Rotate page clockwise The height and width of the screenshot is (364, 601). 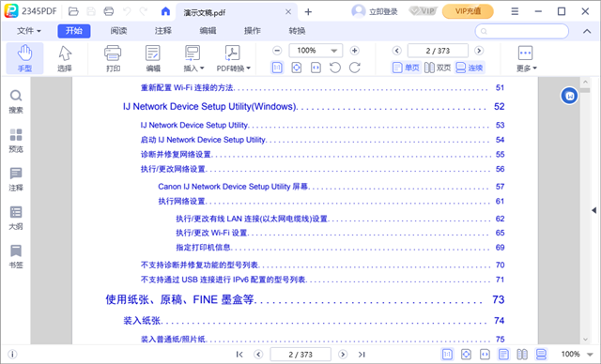tap(355, 68)
